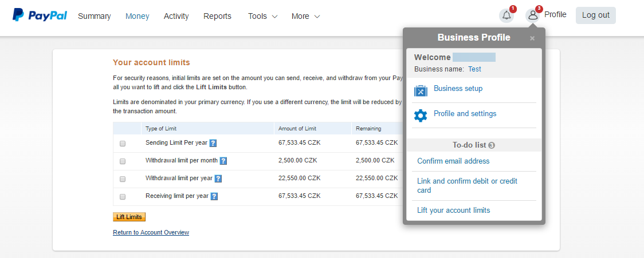The image size is (644, 258).
Task: Enable the Receiving limit per year checkbox
Action: pyautogui.click(x=123, y=196)
